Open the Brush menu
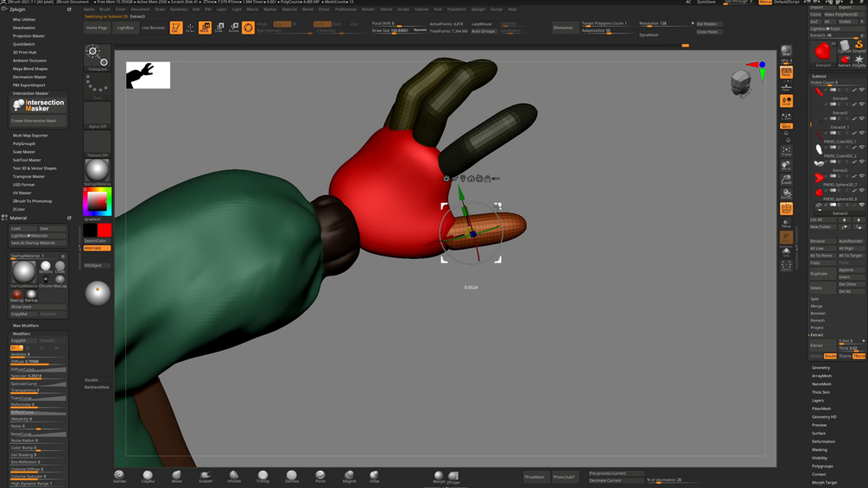 (x=105, y=10)
